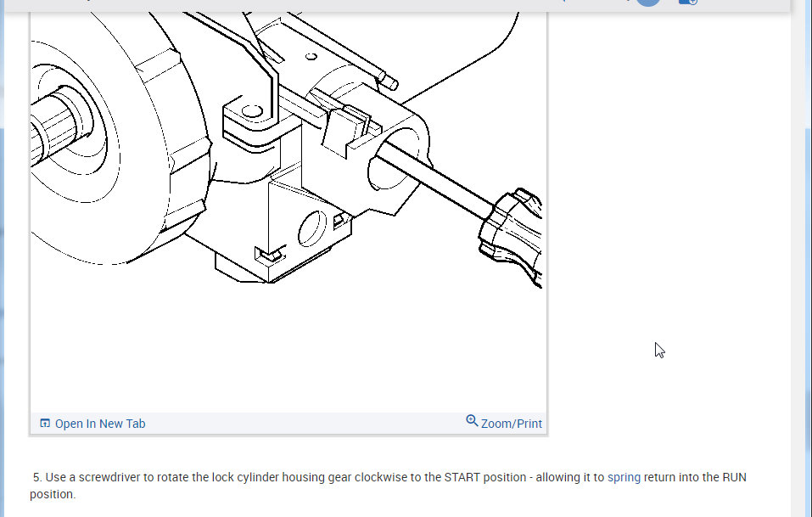812x517 pixels.
Task: Open the diagram in a new tab
Action: tap(100, 424)
